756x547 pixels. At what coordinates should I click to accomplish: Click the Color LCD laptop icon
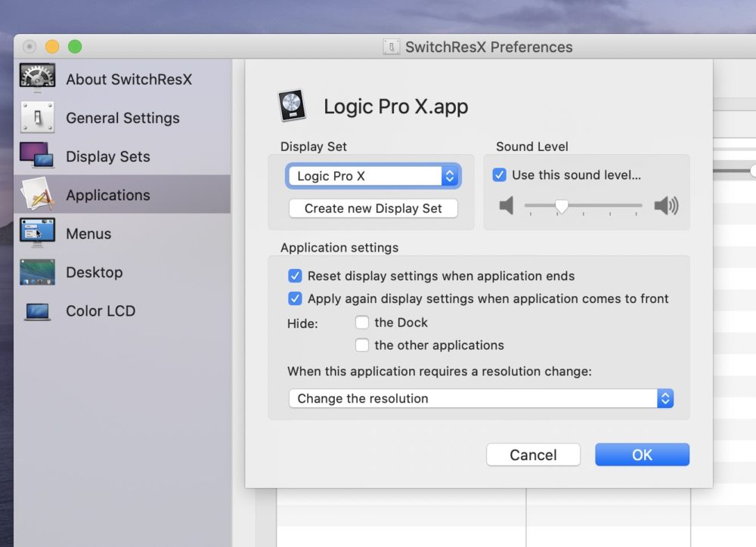coord(37,311)
